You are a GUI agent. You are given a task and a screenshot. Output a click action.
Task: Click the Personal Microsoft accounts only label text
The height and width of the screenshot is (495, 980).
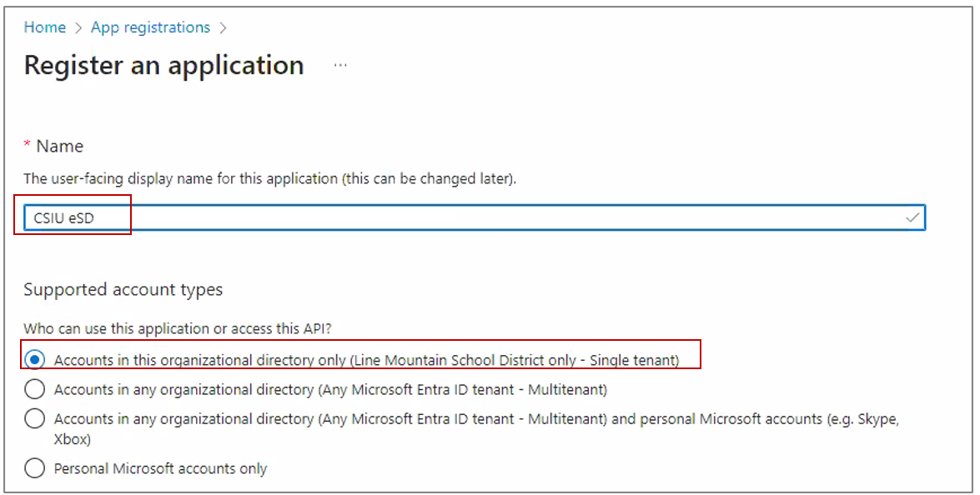click(x=160, y=469)
